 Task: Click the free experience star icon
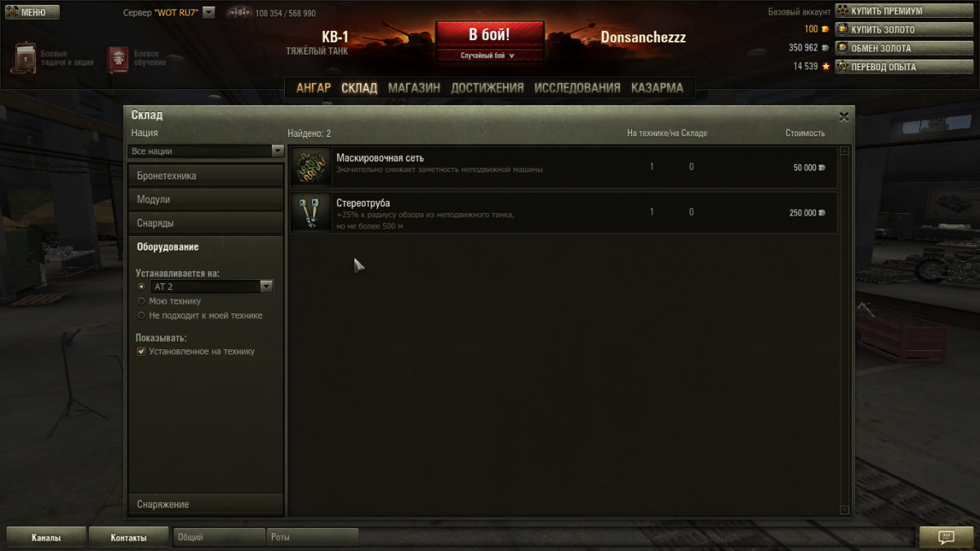click(826, 67)
